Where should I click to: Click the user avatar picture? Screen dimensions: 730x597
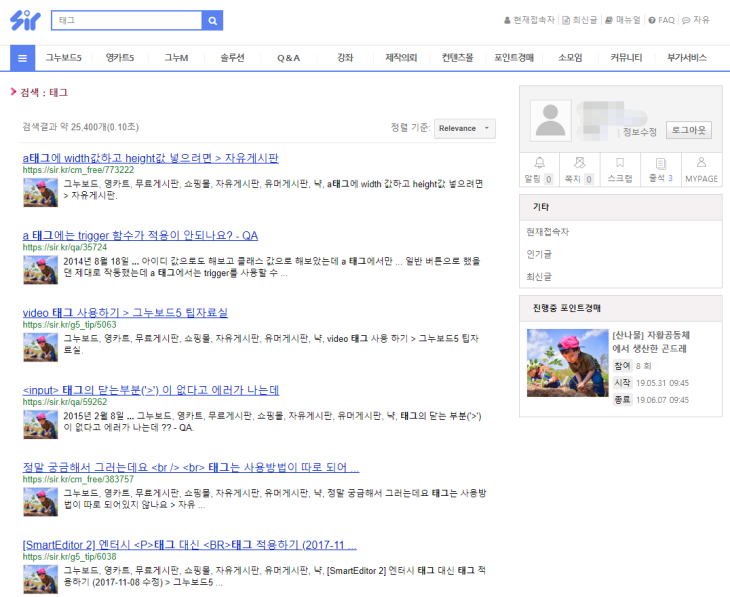coord(552,119)
